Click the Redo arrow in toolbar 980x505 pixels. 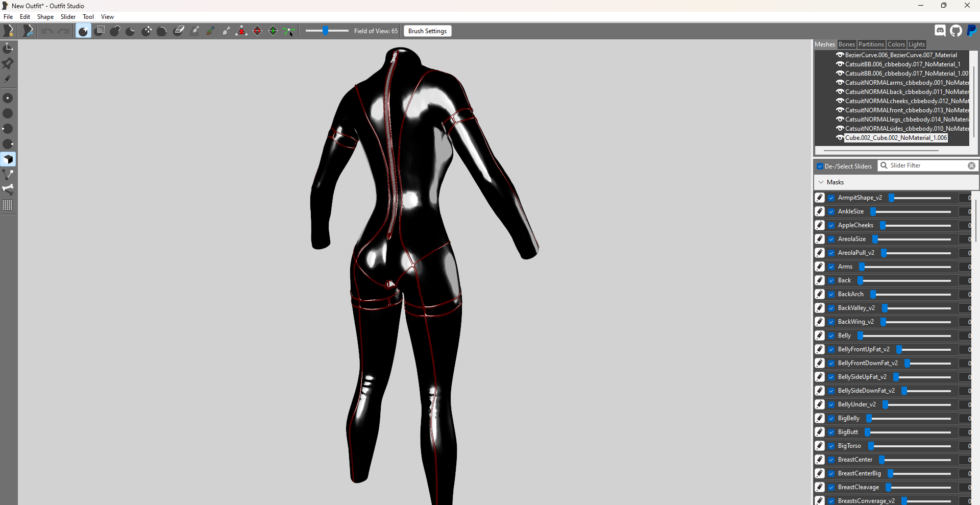pyautogui.click(x=63, y=31)
